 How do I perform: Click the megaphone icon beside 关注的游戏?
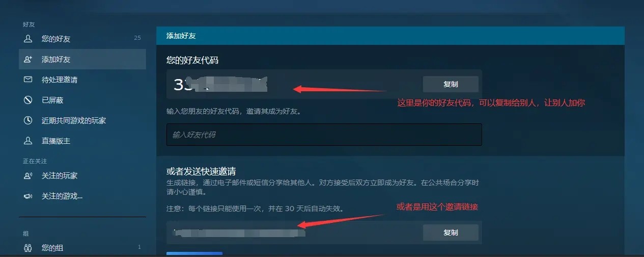(28, 196)
